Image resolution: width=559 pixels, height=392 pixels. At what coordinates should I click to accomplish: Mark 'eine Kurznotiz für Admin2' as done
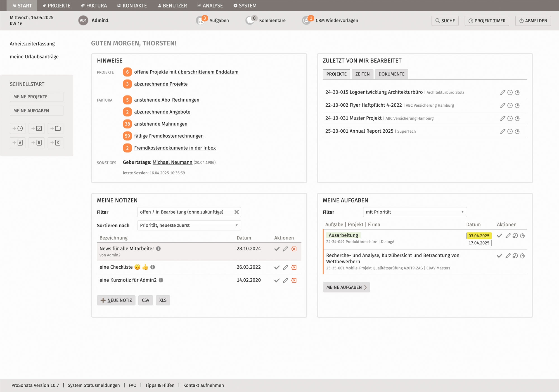277,280
